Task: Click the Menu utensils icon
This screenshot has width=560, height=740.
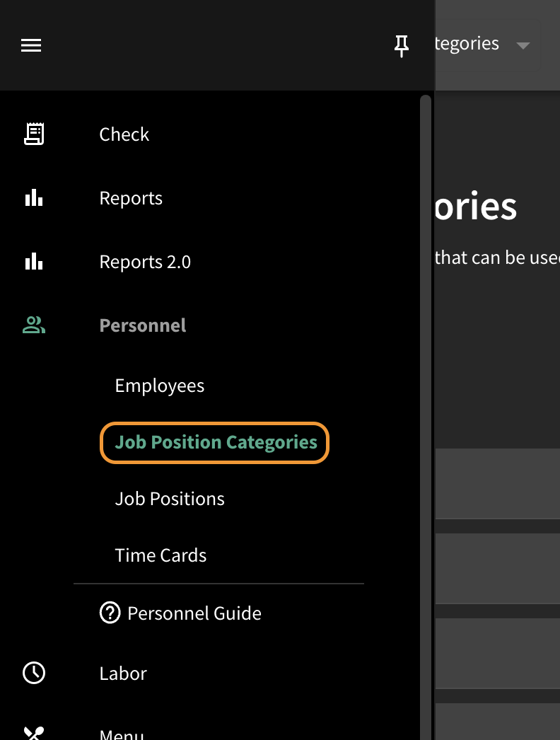Action: (34, 733)
